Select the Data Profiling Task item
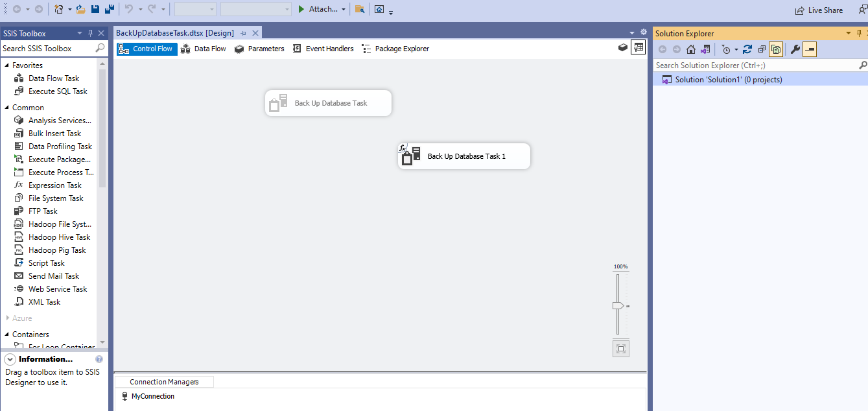The width and height of the screenshot is (868, 411). (x=60, y=147)
